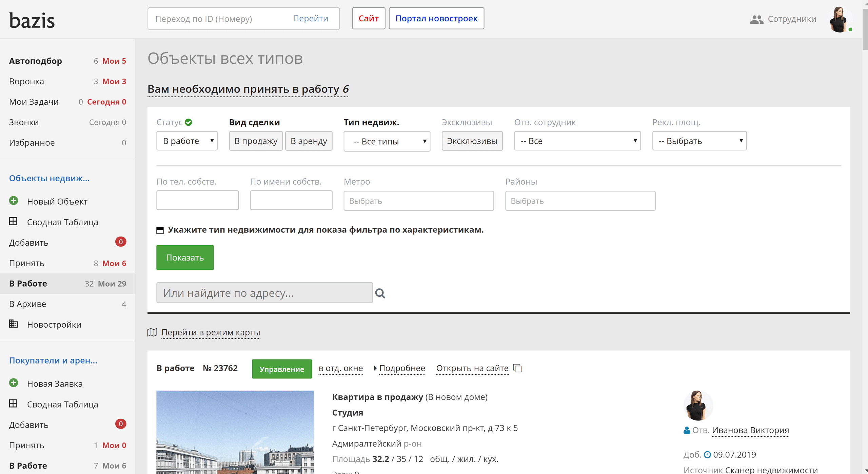Enable the Эксклюзивы filter toggle
The height and width of the screenshot is (474, 868).
click(x=472, y=141)
